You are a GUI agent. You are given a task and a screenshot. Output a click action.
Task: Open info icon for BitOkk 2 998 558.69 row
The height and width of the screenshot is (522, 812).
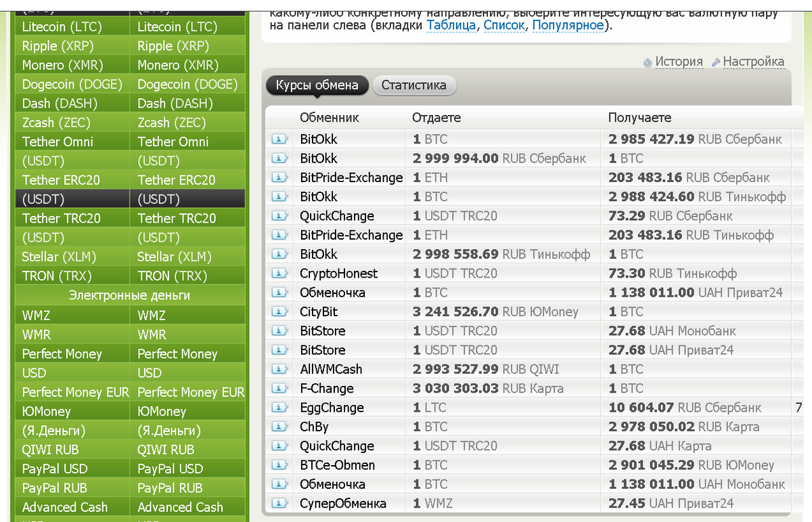(279, 254)
